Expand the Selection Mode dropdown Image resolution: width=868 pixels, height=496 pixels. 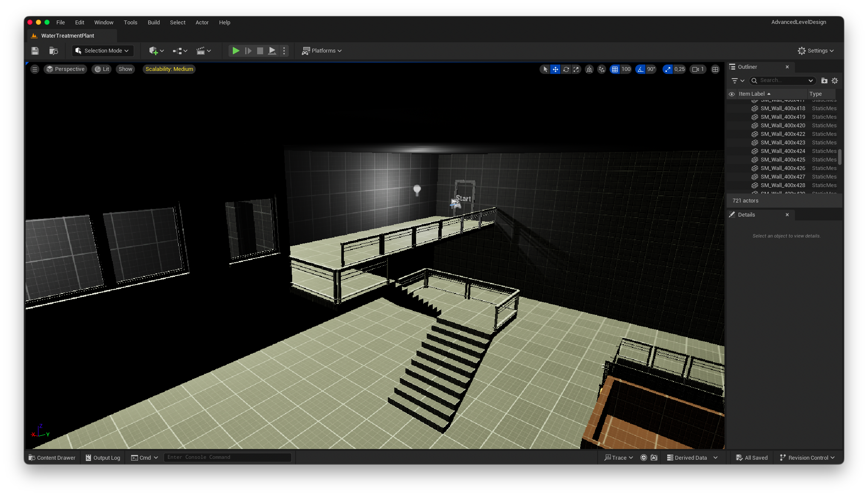pos(103,51)
